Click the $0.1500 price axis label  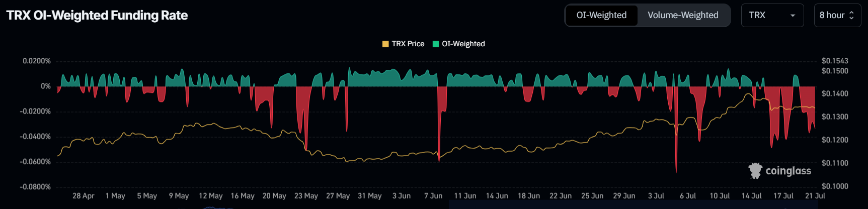pos(835,71)
